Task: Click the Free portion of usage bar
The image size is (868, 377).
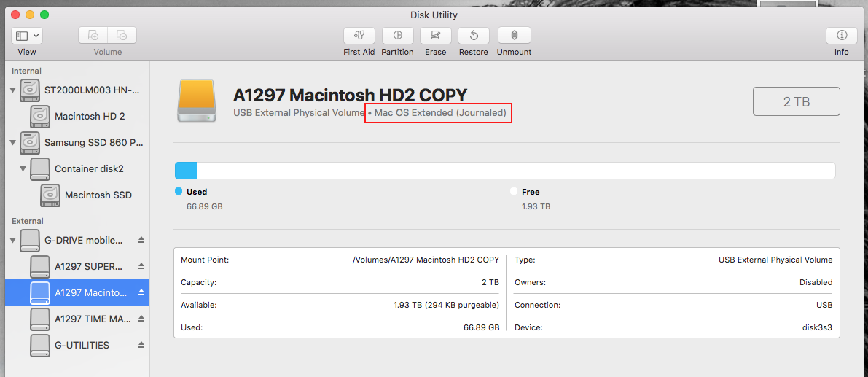Action: (516, 171)
